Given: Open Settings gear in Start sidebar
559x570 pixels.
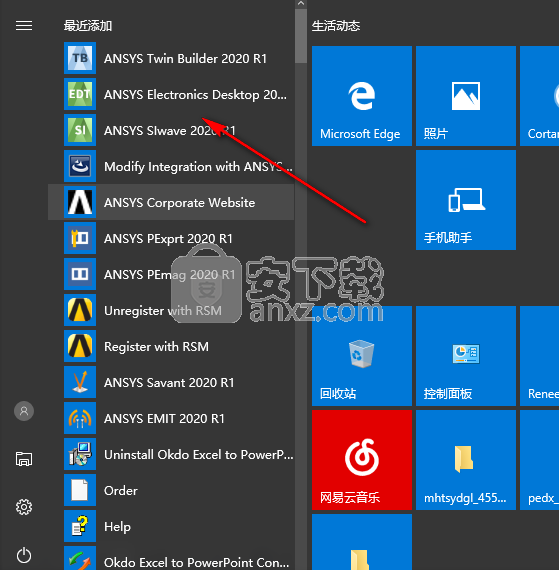Looking at the screenshot, I should click(24, 507).
